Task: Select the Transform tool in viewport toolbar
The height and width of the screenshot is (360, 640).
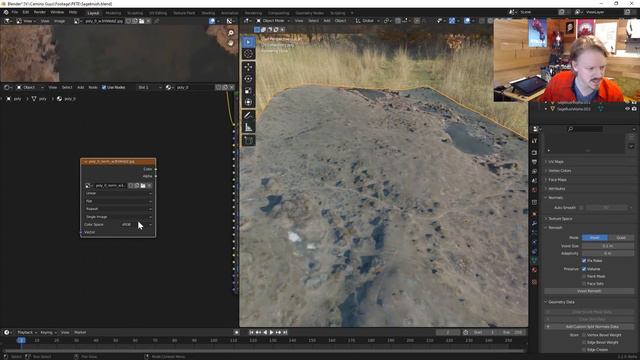Action: (248, 102)
